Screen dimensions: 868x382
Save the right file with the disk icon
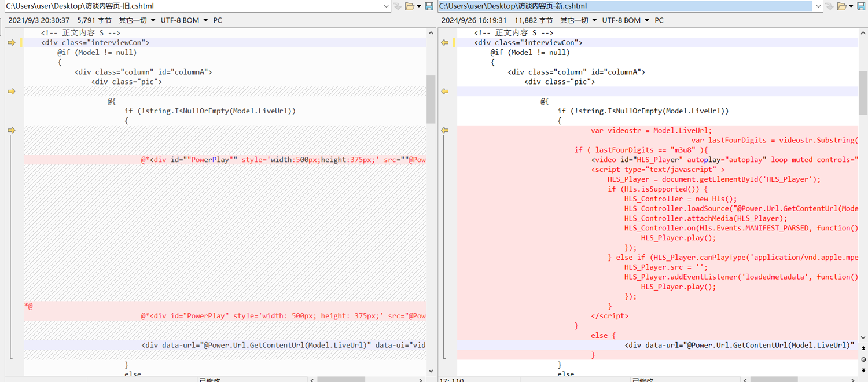(862, 6)
